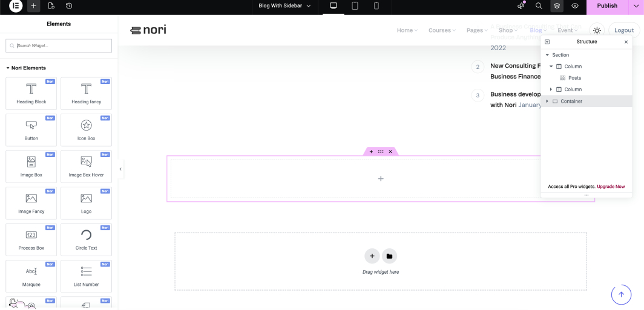Select the Image Box Hover widget

(x=86, y=167)
